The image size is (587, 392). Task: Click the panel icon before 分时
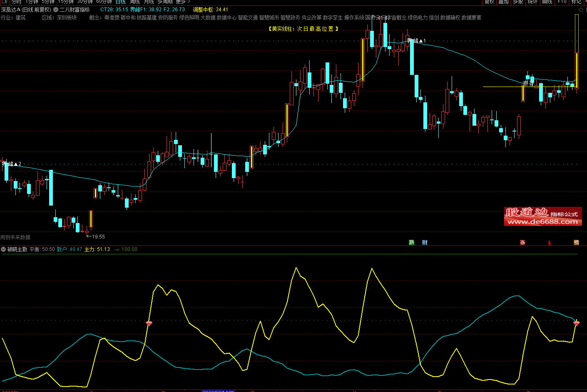(x=4, y=2)
